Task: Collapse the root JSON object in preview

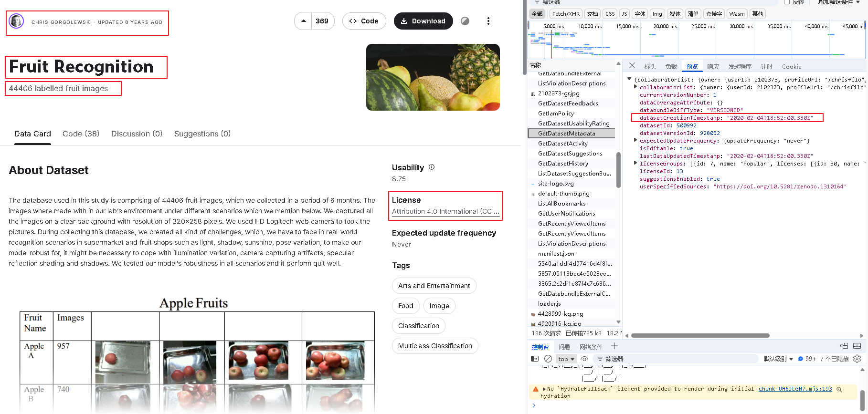Action: click(x=629, y=79)
